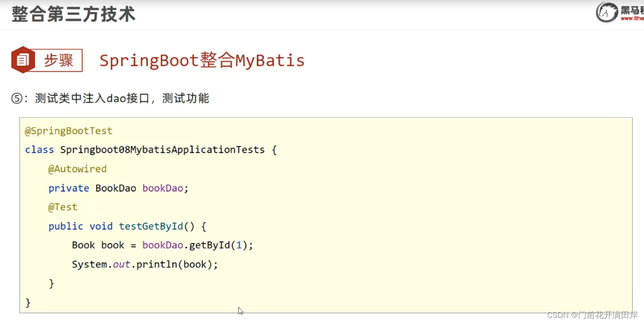
Task: Click the red hexagon document icon beside 步骤
Action: click(x=23, y=60)
